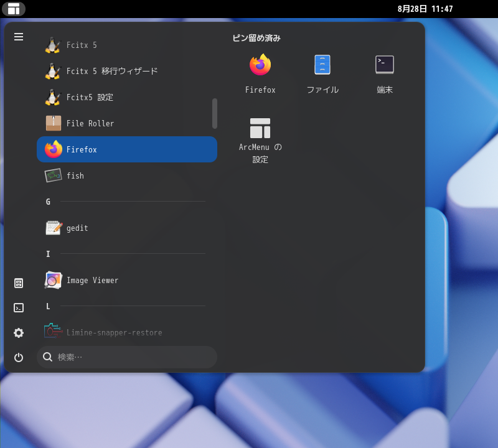Click the 検索 search field
Image resolution: width=498 pixels, height=448 pixels.
coord(127,357)
